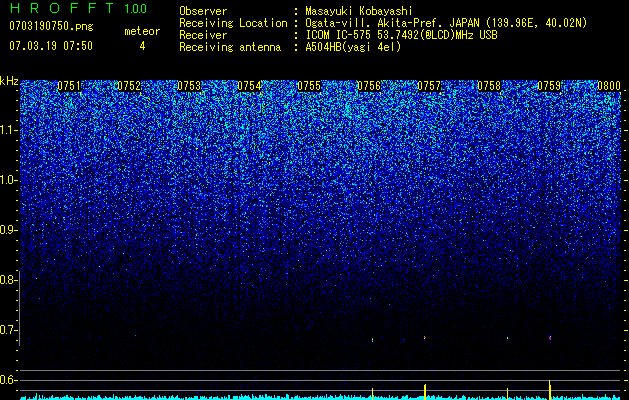Click the 'Receiving antenna' label
The image size is (629, 400).
(x=230, y=47)
